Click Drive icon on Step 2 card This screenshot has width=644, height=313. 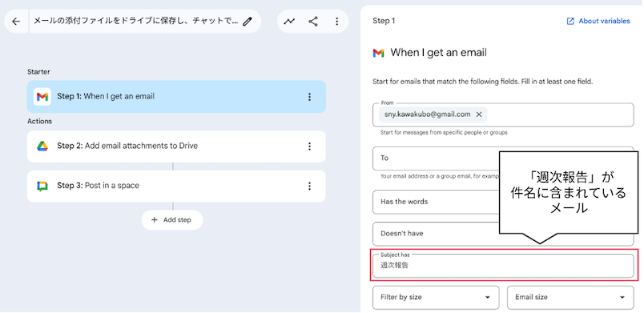42,146
